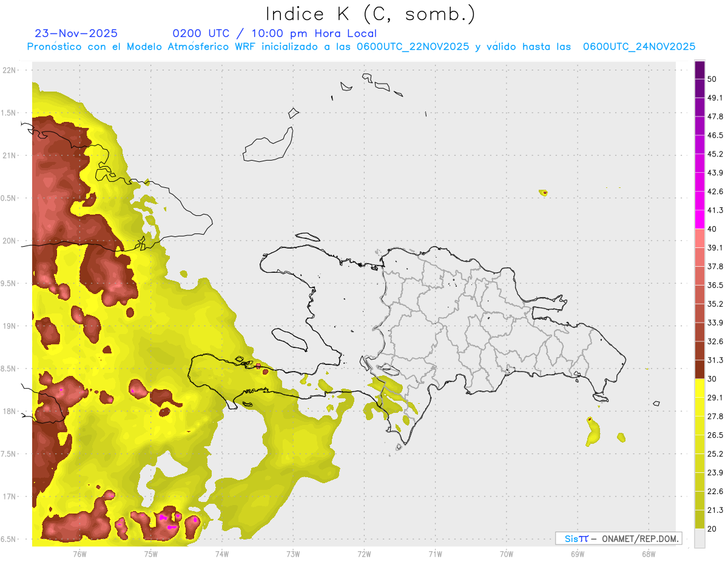Click the '68W' longitude label
Viewport: 728px width, 562px height.
pyautogui.click(x=649, y=554)
